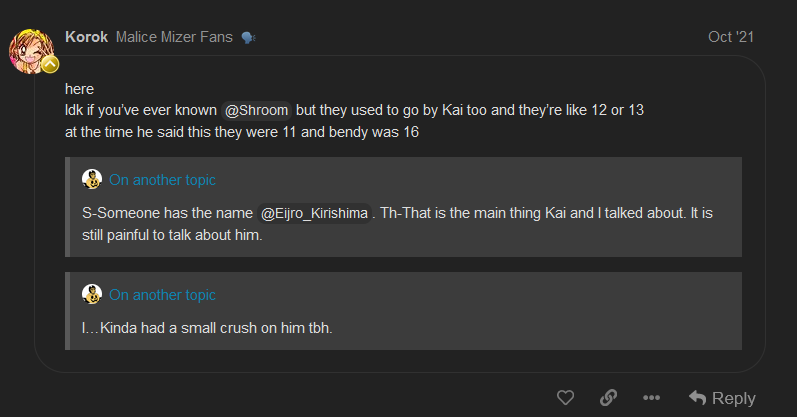Click the "S-Someone has the name" quote text

(165, 214)
